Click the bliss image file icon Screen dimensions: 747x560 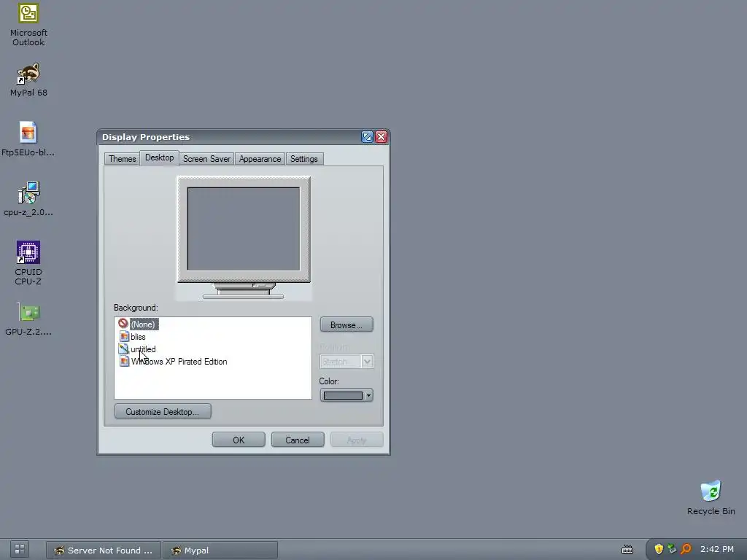coord(124,337)
